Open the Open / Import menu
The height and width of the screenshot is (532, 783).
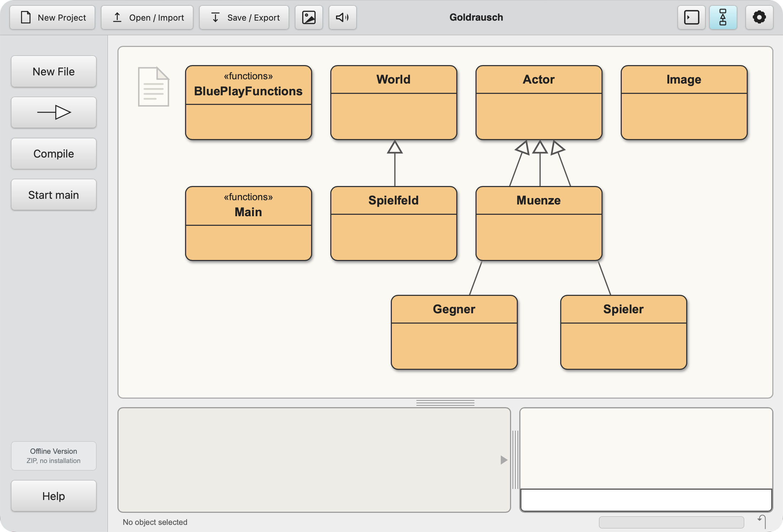pyautogui.click(x=147, y=17)
